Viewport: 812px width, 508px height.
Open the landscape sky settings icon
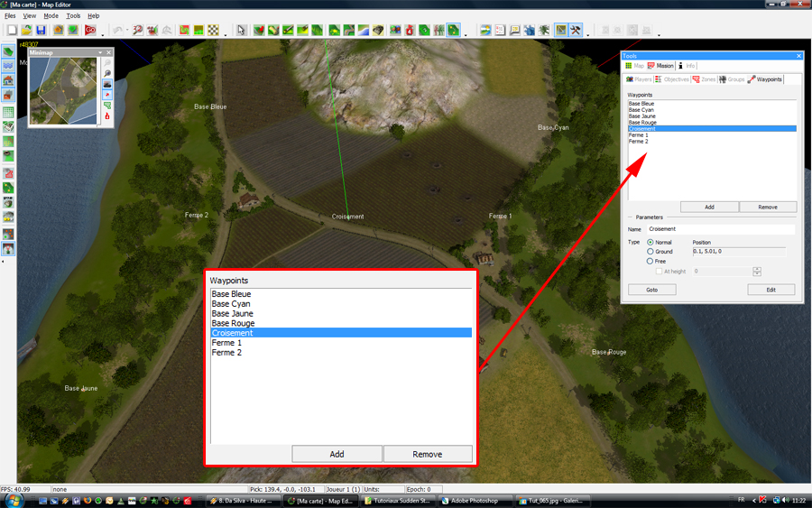pos(485,30)
